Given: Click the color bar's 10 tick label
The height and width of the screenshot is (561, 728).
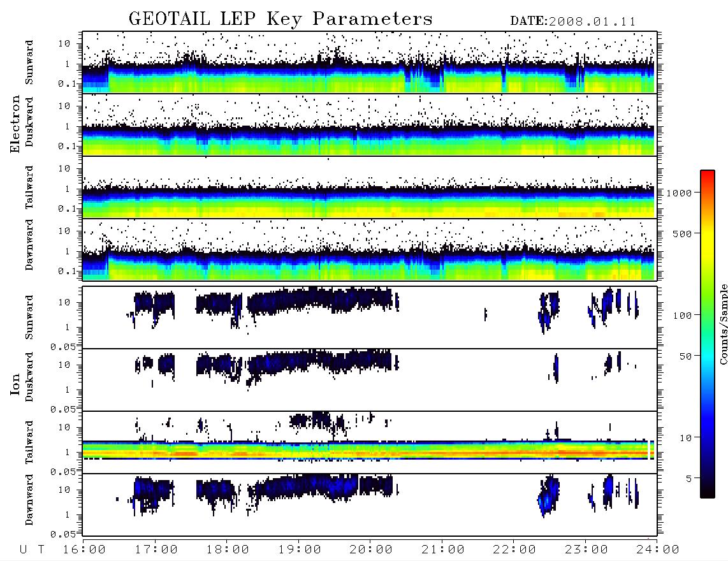Looking at the screenshot, I should (x=685, y=438).
